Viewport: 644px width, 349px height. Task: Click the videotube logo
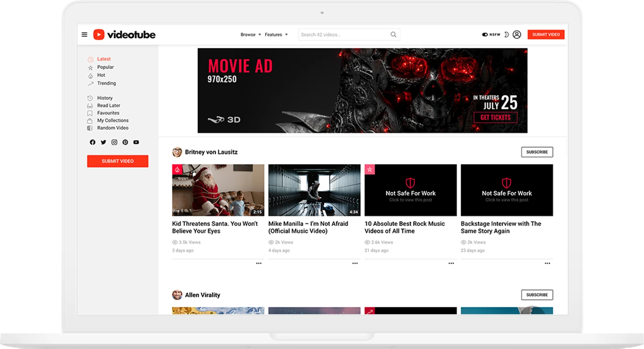click(124, 34)
